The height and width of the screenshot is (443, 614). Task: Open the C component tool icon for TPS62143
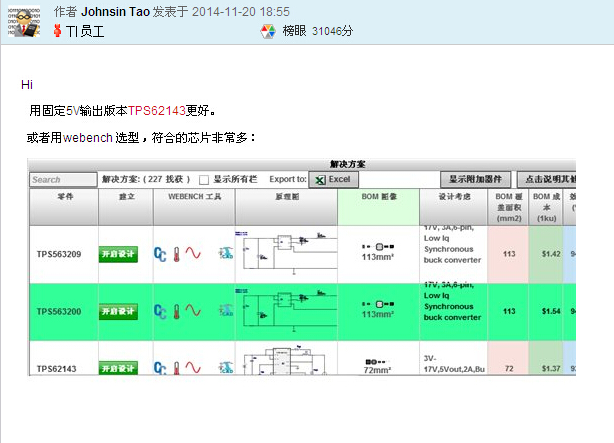pos(160,368)
